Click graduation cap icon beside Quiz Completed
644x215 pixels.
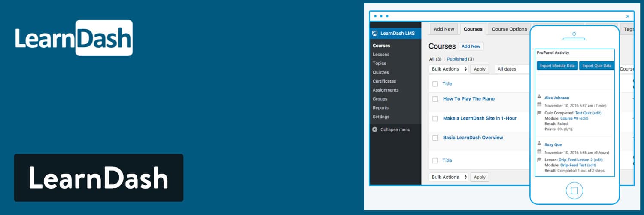point(539,113)
